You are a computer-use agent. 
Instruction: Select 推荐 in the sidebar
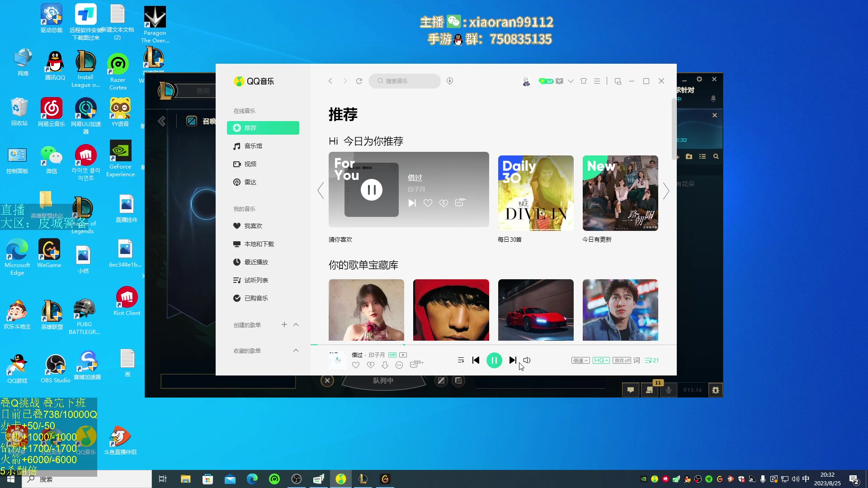coord(263,128)
